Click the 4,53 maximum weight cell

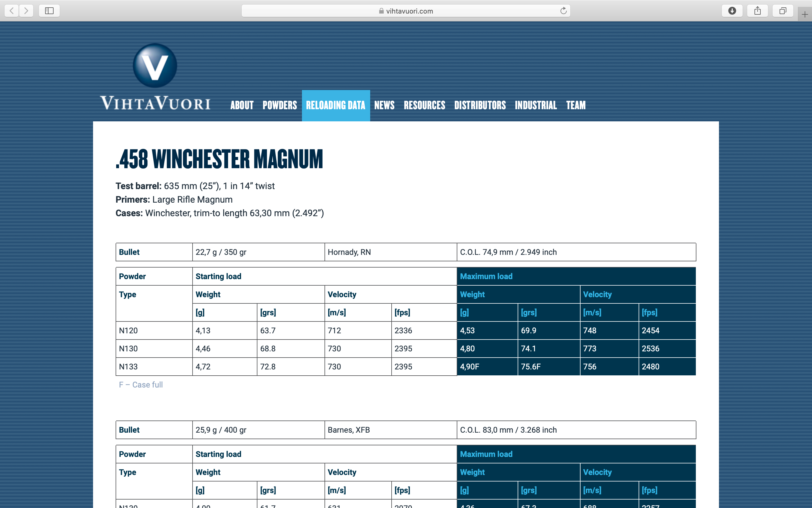(487, 330)
